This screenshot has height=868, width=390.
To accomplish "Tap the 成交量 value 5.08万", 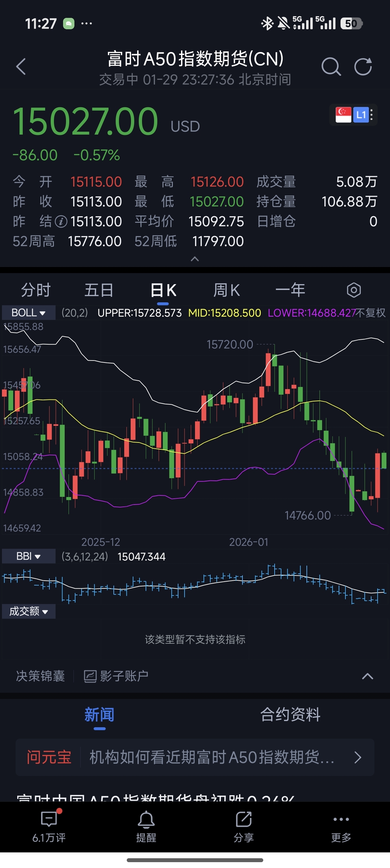I will [357, 182].
